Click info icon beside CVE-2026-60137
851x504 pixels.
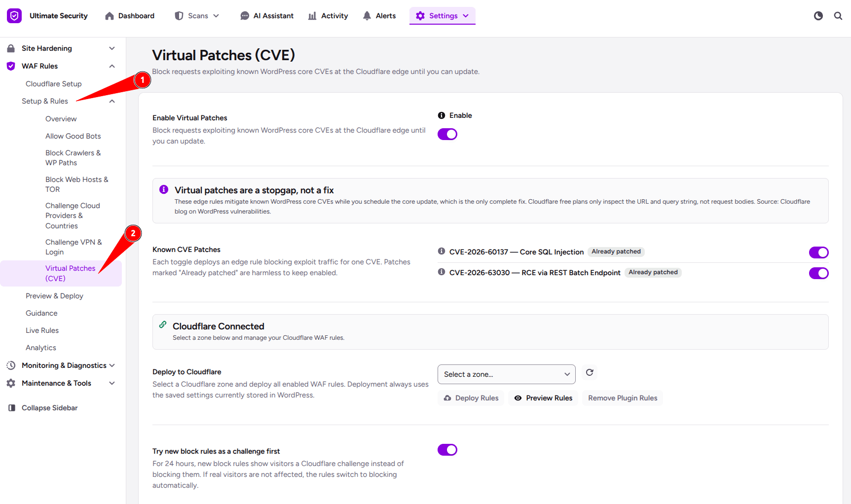442,251
